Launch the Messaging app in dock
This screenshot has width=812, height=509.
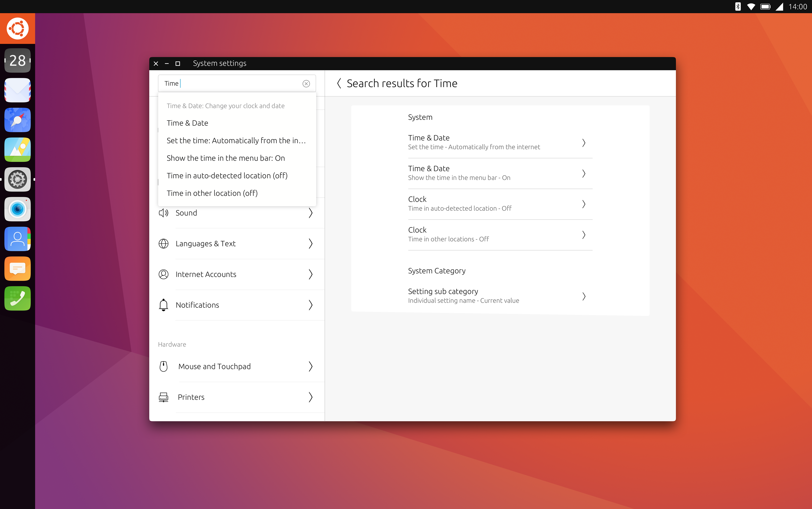tap(18, 269)
